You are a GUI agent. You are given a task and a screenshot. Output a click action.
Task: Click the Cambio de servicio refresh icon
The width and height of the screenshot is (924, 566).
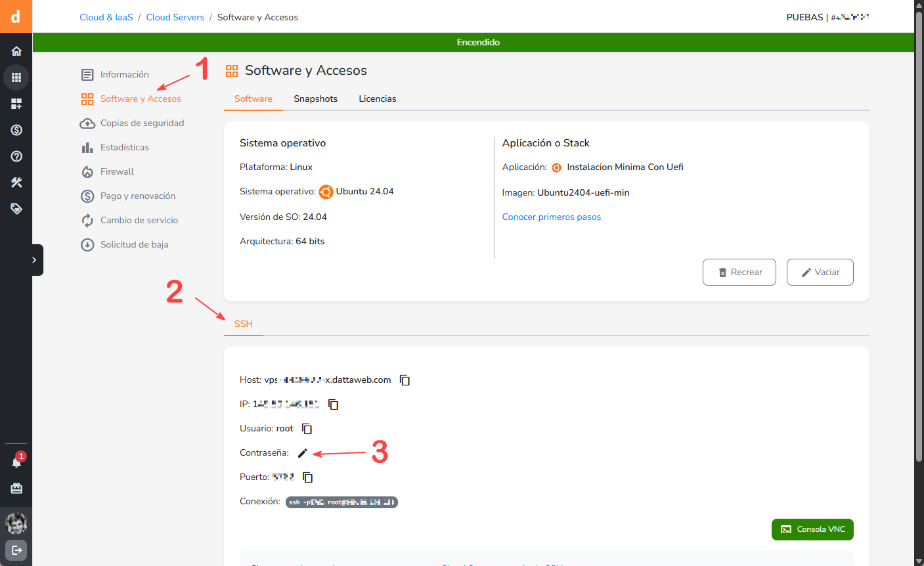pyautogui.click(x=87, y=221)
